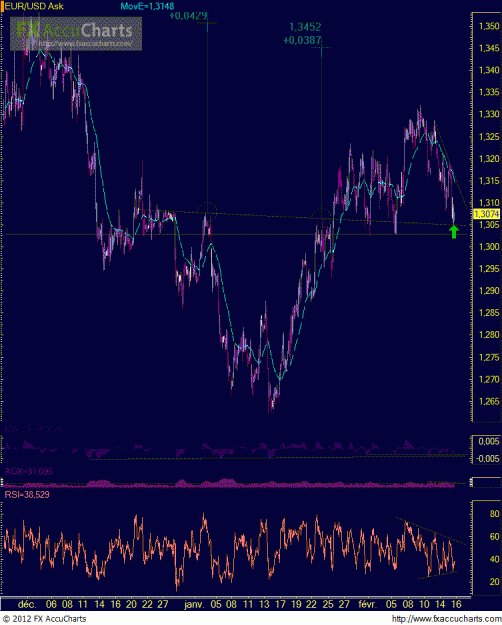Click the 10 date label on time axis
The height and width of the screenshot is (625, 502).
425,604
